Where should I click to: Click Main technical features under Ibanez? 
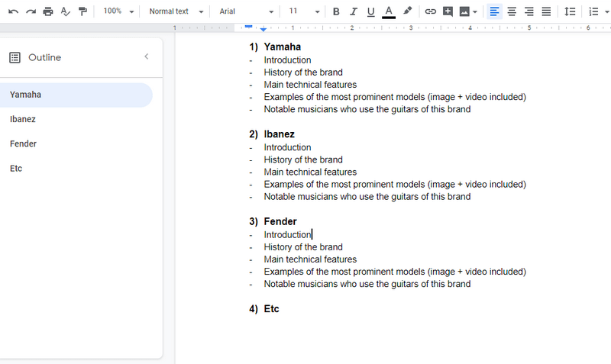(x=310, y=172)
